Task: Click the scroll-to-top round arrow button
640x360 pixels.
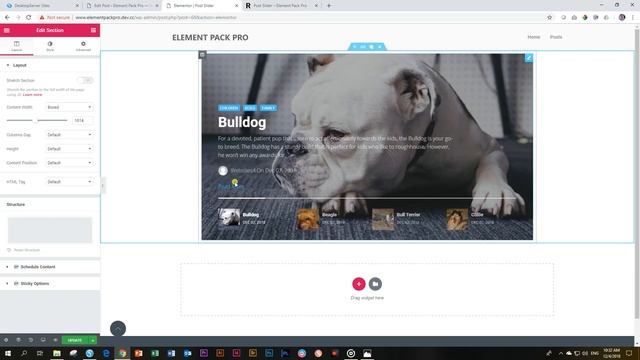Action: (x=118, y=329)
